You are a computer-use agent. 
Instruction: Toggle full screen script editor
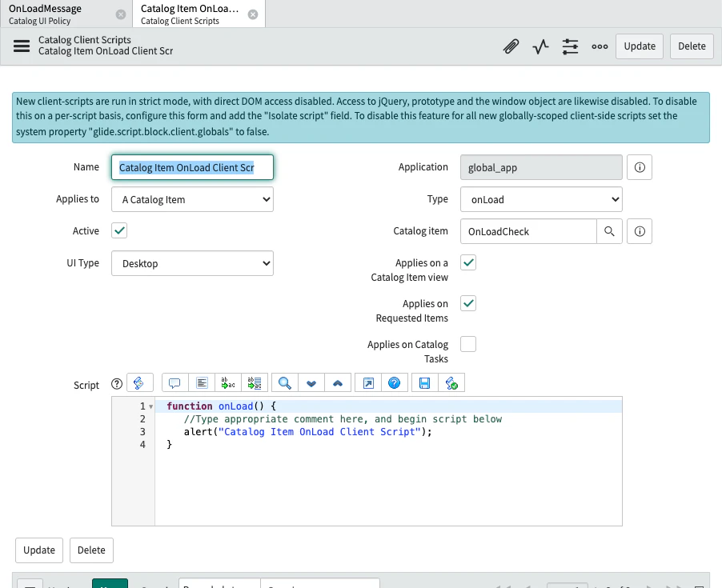(x=368, y=382)
